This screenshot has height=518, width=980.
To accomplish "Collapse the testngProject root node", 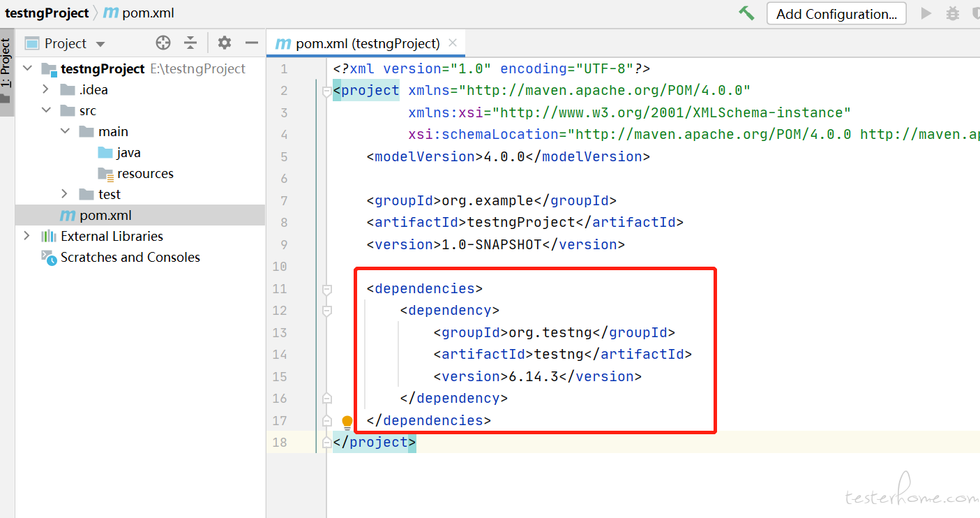I will click(x=27, y=68).
